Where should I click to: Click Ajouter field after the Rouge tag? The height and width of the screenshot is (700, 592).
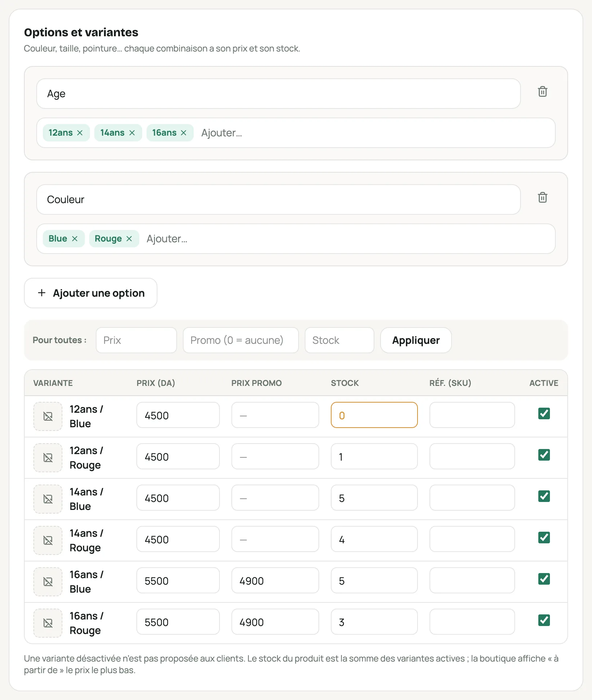point(346,239)
